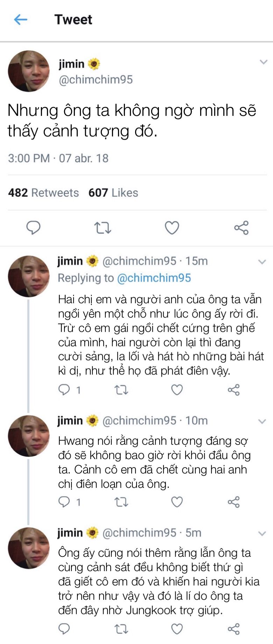Share the 5m reply tweet
273x644 pixels.
pos(233,629)
